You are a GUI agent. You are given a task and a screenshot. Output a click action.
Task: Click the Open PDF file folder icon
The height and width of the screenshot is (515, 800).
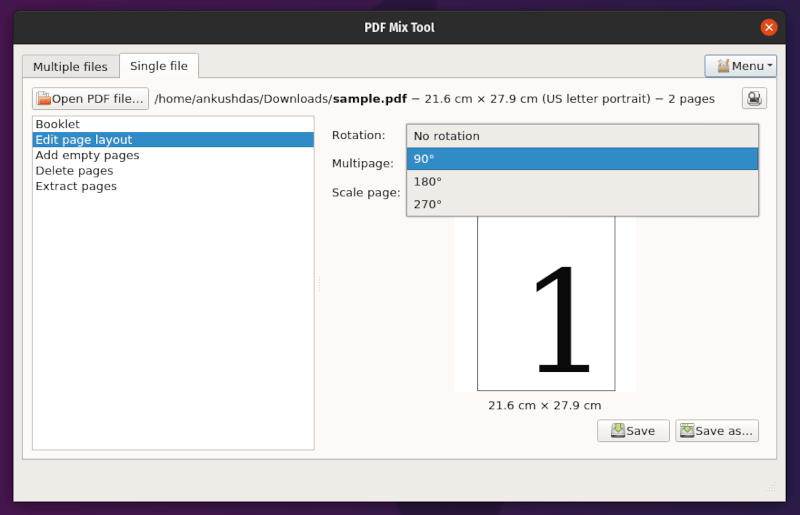(44, 98)
